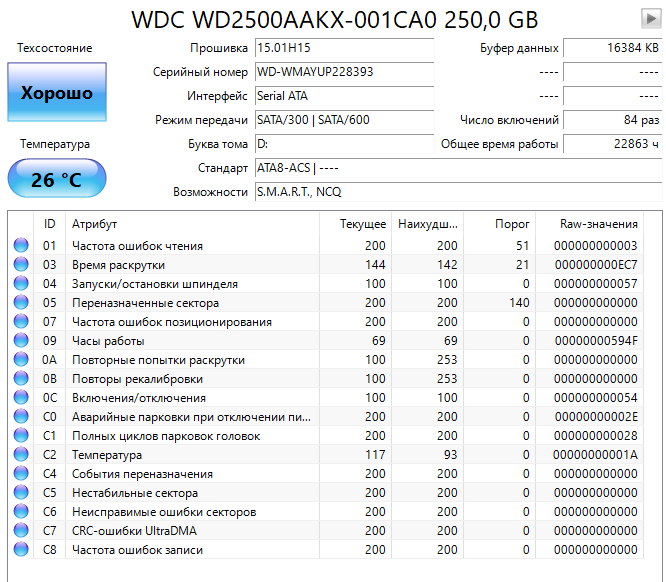Select row Повторные попытки раскрутки
This screenshot has height=582, width=666.
pos(325,359)
